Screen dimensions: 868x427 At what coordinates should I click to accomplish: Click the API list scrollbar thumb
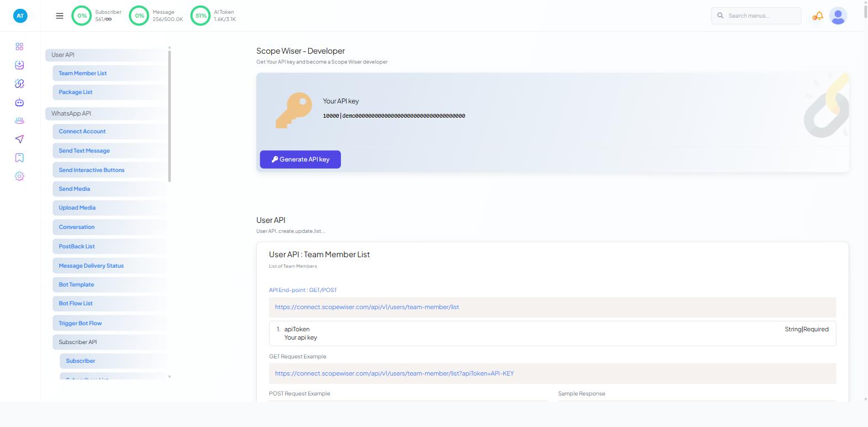click(169, 116)
